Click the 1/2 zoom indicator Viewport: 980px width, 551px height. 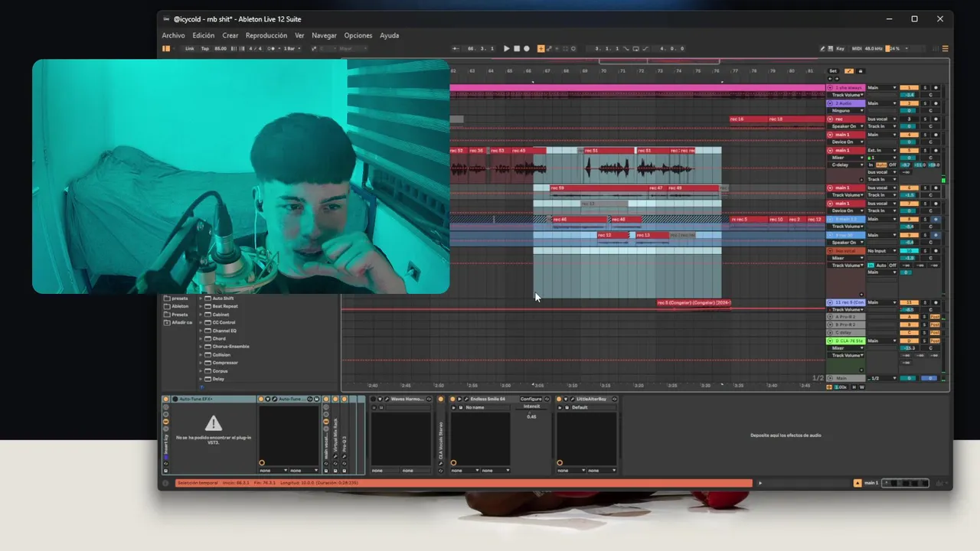818,378
